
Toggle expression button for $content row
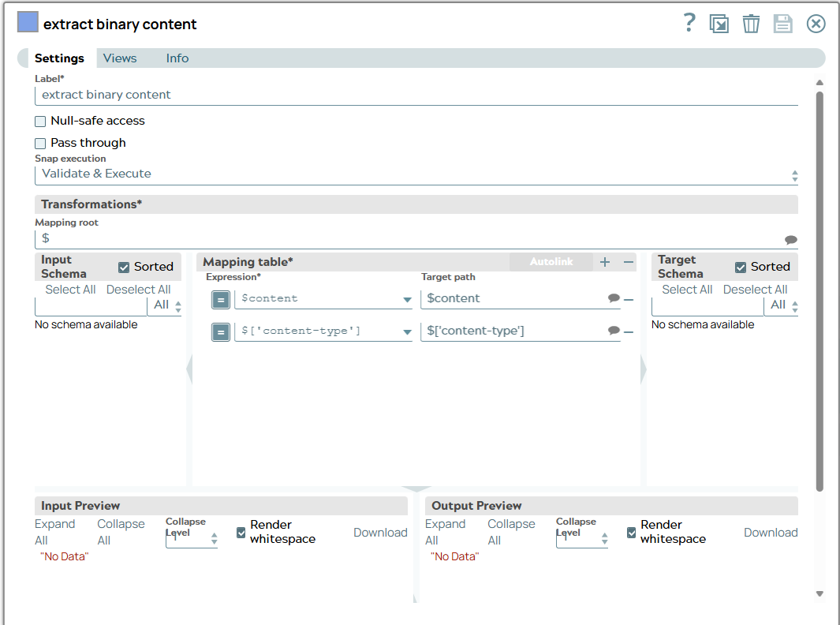(x=221, y=300)
